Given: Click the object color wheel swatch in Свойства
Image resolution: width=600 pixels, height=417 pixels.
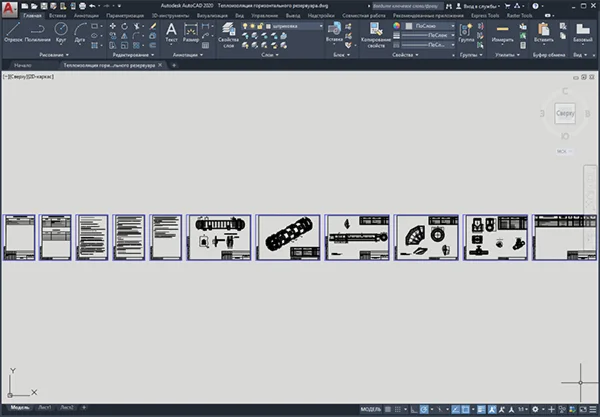Looking at the screenshot, I should [x=396, y=26].
